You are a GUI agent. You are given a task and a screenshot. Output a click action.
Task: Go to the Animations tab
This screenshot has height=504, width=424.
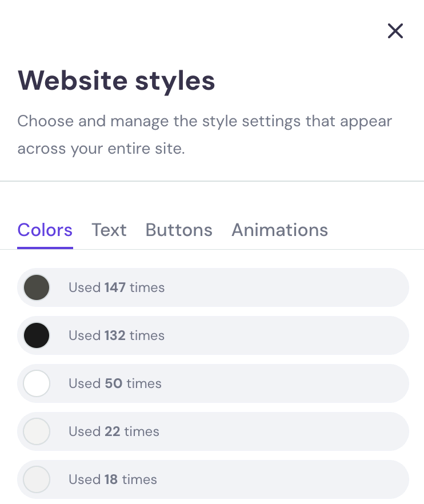point(279,230)
